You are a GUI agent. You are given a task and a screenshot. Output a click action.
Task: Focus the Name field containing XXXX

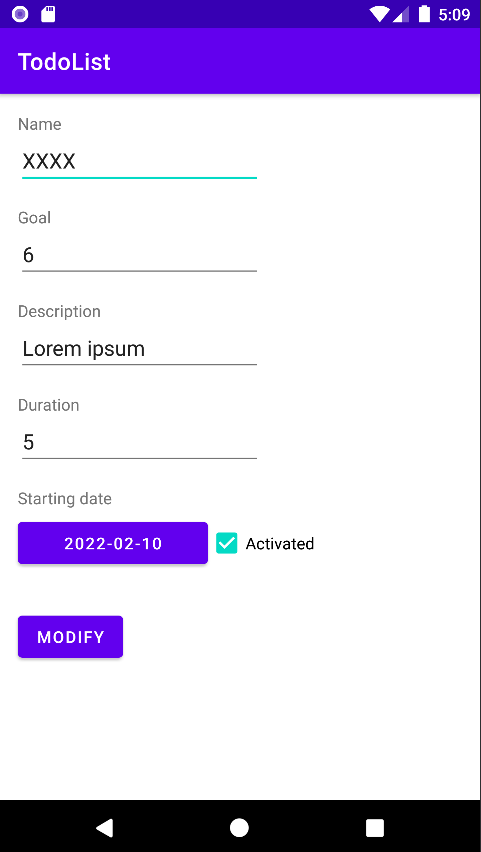(x=139, y=162)
